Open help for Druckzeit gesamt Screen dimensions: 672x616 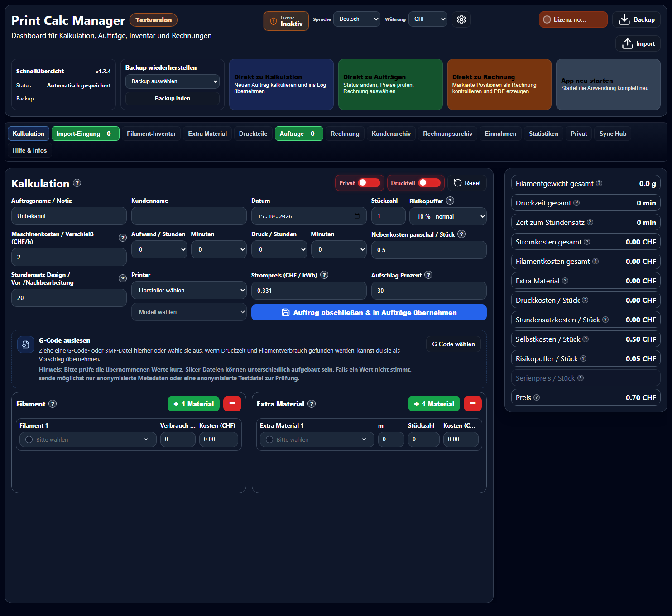pos(576,203)
